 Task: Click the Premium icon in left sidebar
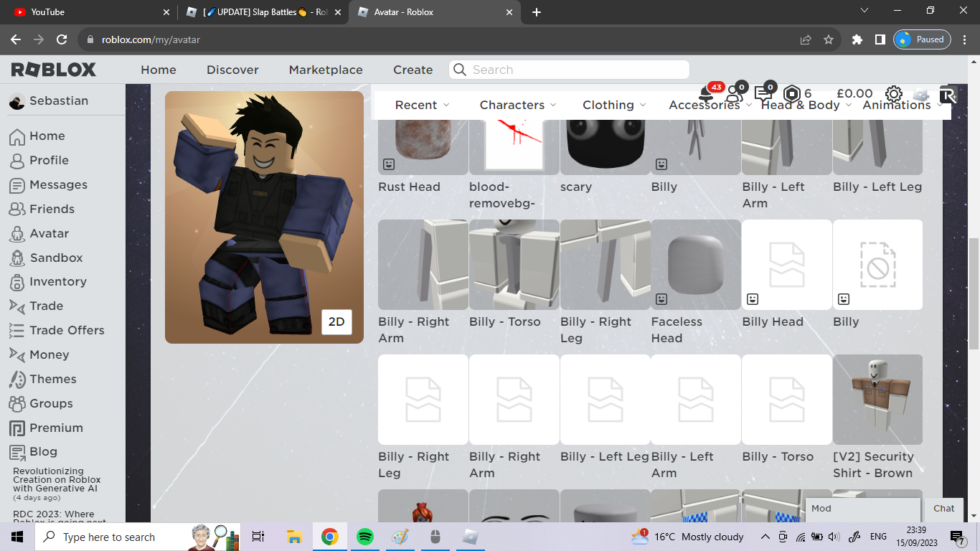tap(17, 428)
